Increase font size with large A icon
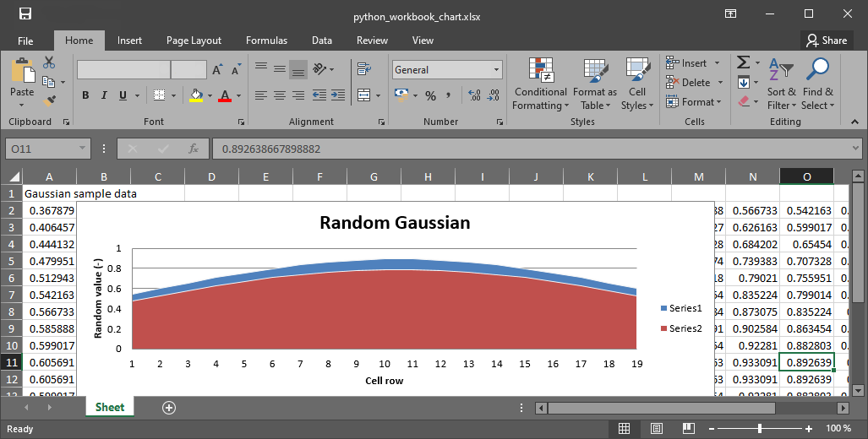This screenshot has height=439, width=868. [x=217, y=70]
